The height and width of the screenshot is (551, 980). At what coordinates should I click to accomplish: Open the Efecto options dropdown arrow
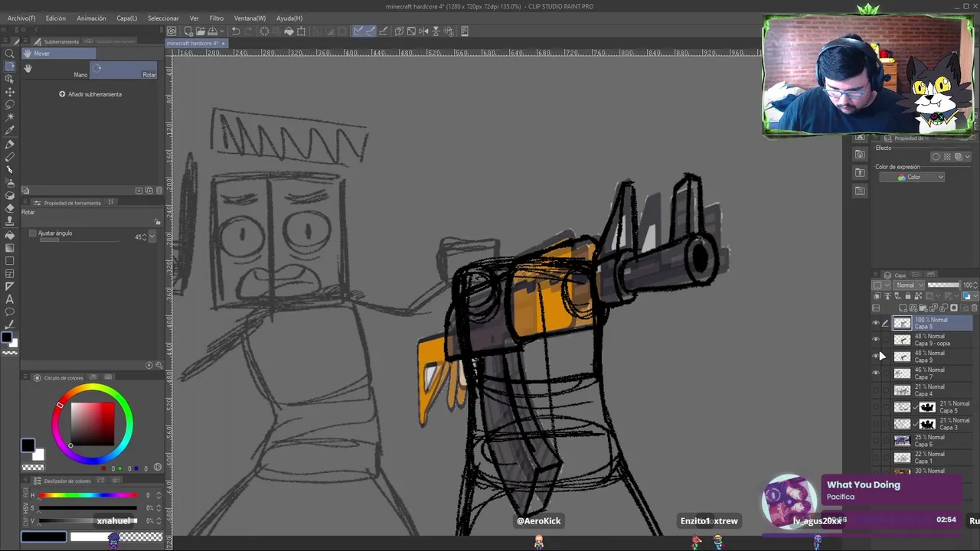967,157
